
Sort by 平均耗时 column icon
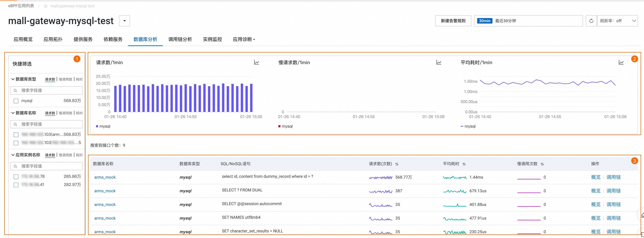point(464,164)
